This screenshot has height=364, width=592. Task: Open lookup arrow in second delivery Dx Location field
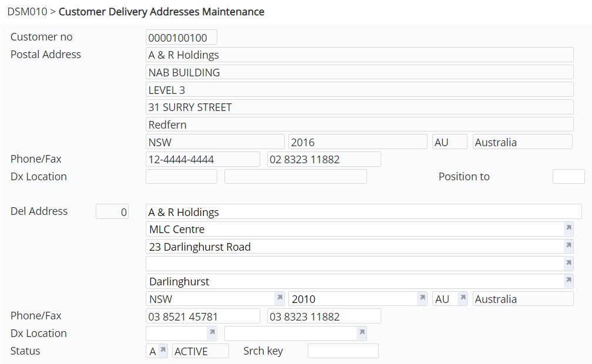click(362, 333)
